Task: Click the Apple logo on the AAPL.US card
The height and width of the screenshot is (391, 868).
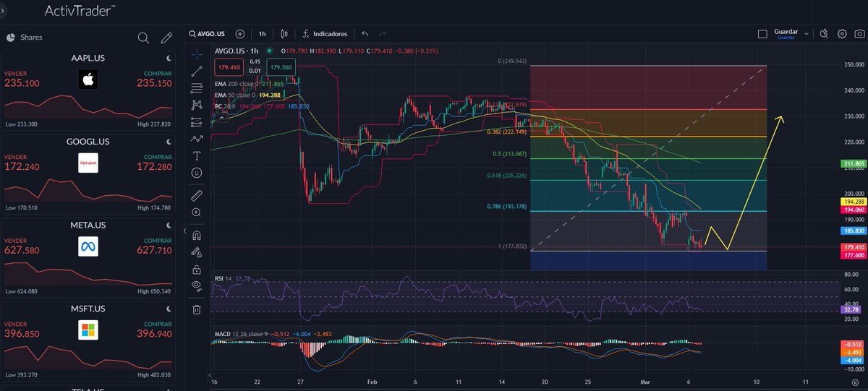Action: point(88,80)
